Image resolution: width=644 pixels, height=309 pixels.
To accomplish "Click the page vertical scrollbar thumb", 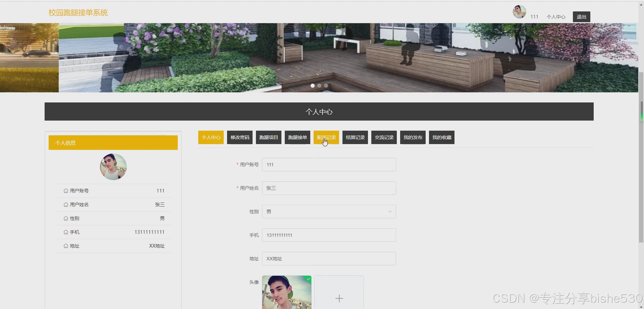I will (641, 157).
